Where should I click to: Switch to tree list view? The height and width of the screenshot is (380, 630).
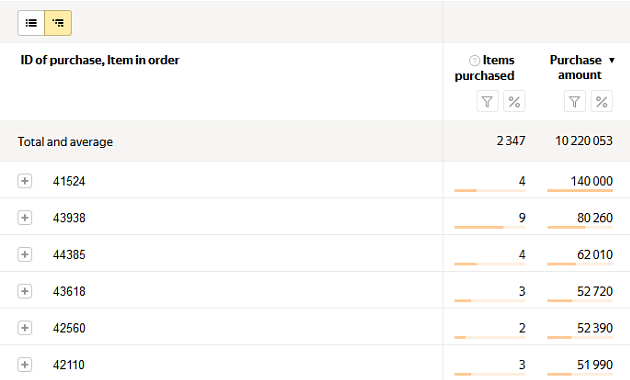point(58,23)
